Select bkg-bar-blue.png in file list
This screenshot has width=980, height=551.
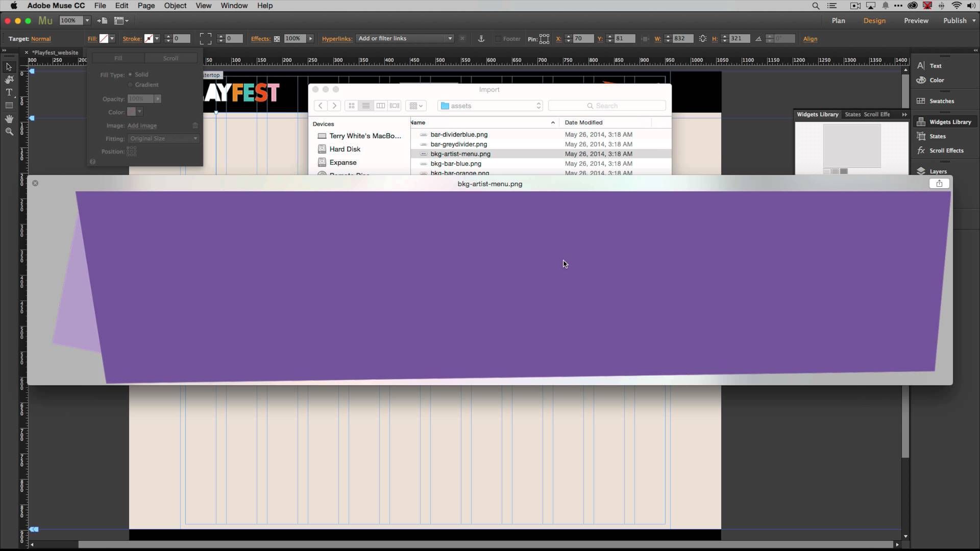click(455, 164)
